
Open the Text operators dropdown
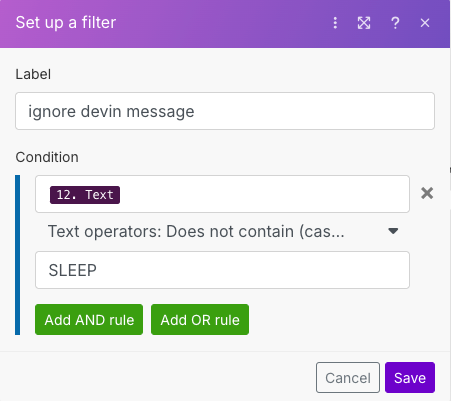click(222, 231)
